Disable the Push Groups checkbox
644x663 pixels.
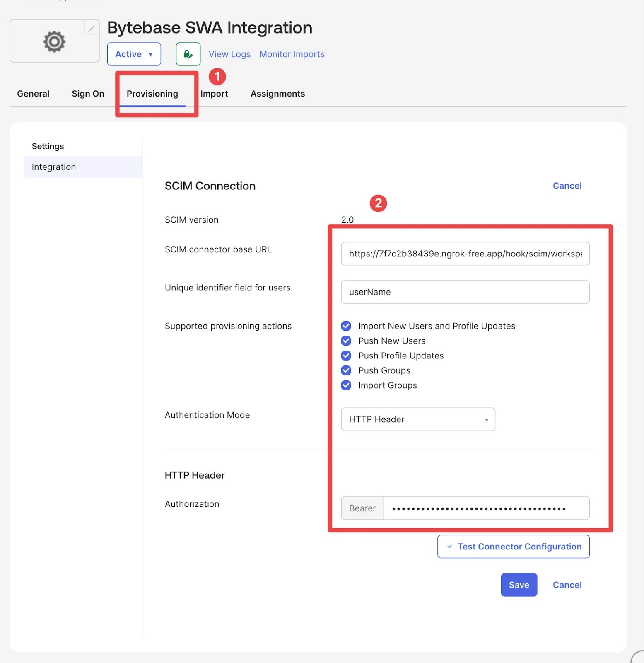346,370
